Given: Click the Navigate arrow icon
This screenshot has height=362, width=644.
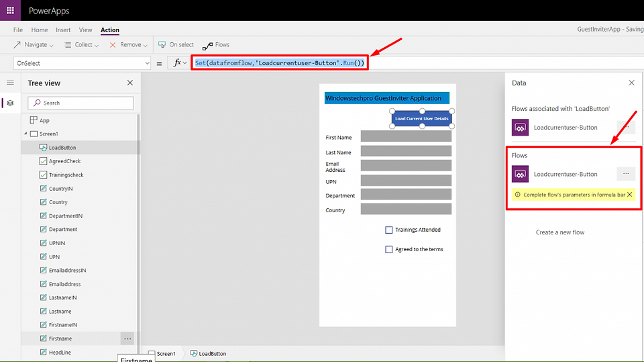Looking at the screenshot, I should (17, 45).
